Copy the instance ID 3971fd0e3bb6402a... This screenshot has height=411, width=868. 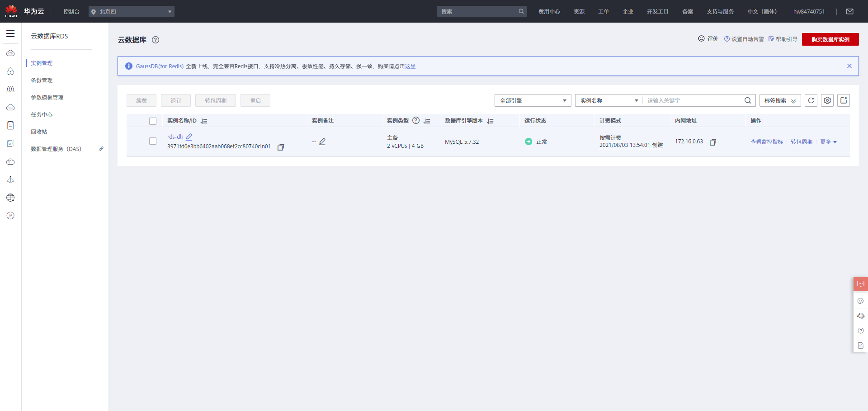click(281, 147)
